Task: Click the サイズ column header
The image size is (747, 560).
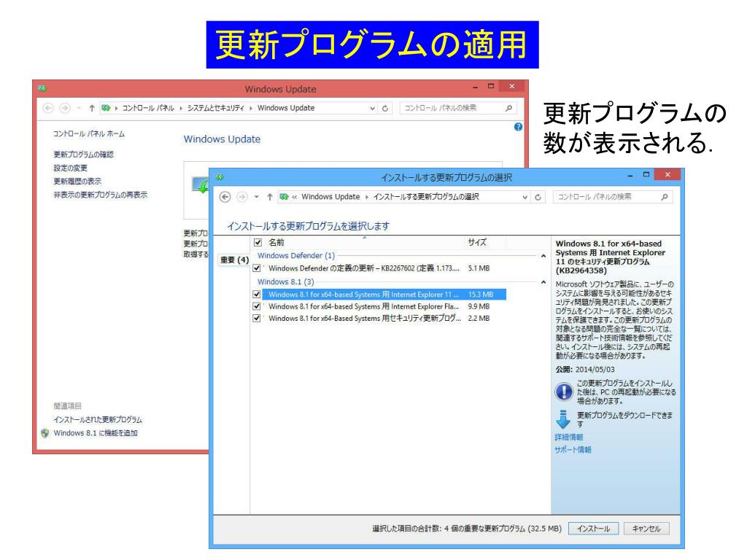Action: [477, 242]
